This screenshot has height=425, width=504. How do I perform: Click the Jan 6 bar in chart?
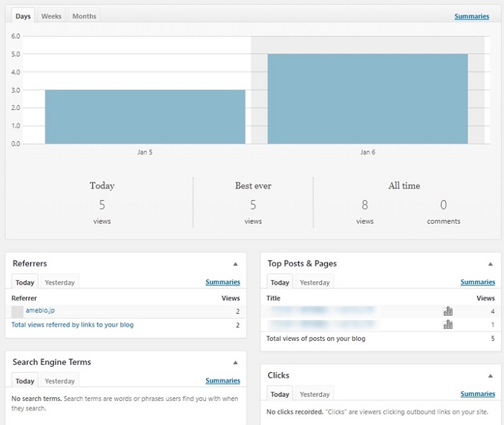pos(367,98)
